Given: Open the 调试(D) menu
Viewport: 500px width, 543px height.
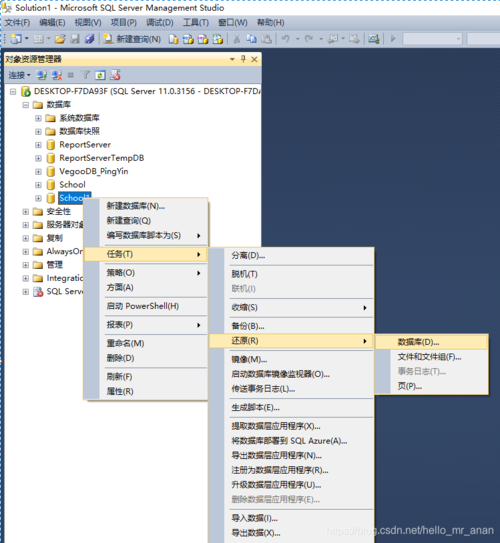Looking at the screenshot, I should pyautogui.click(x=160, y=23).
